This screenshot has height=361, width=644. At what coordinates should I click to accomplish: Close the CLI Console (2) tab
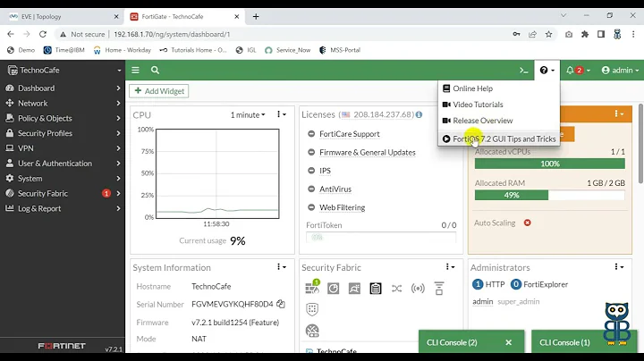[x=508, y=342]
